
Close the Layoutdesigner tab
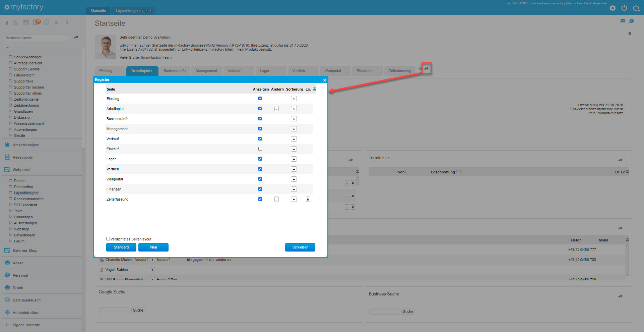(x=150, y=11)
